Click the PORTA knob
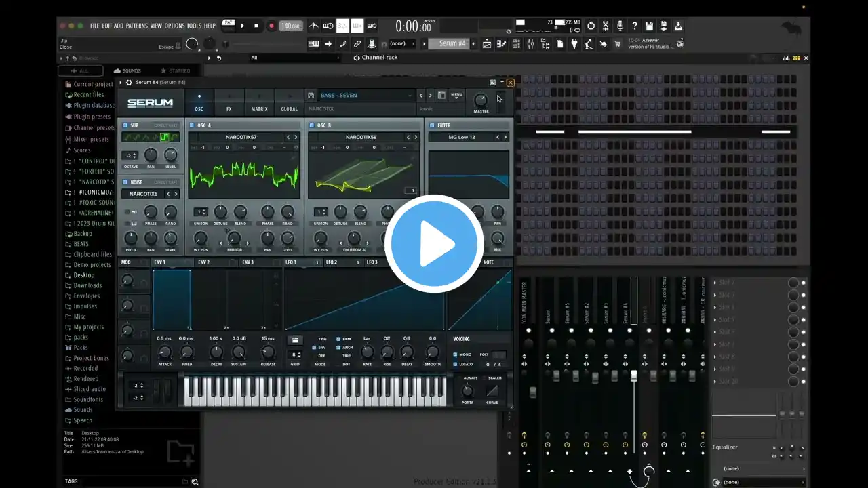868x488 pixels. (x=467, y=390)
